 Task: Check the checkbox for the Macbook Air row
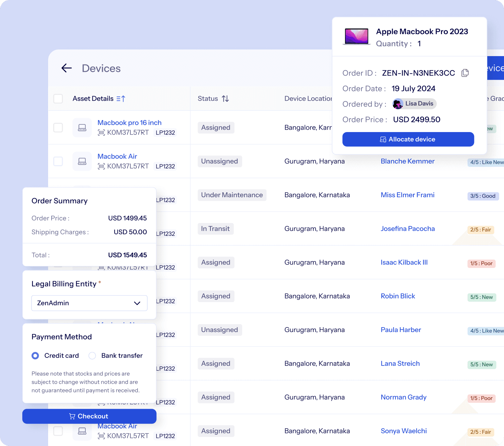click(58, 161)
